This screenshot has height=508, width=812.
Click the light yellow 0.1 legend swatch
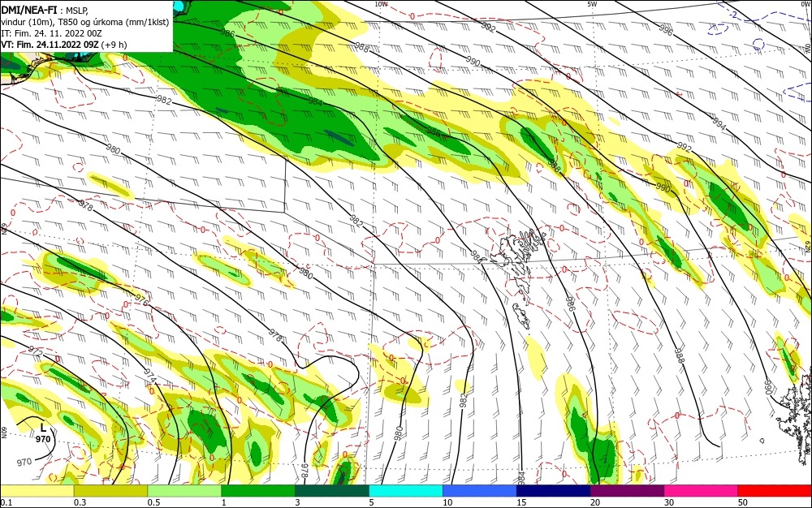tap(37, 491)
